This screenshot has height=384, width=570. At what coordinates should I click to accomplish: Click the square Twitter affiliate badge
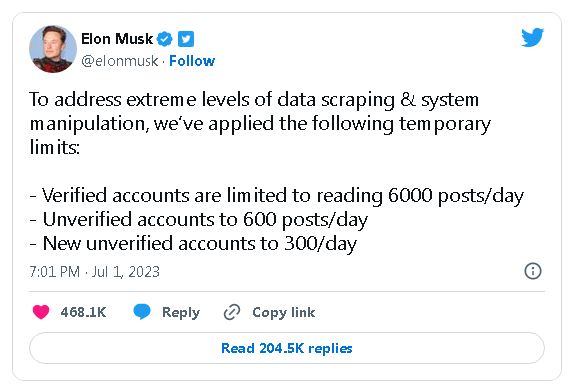coord(186,39)
